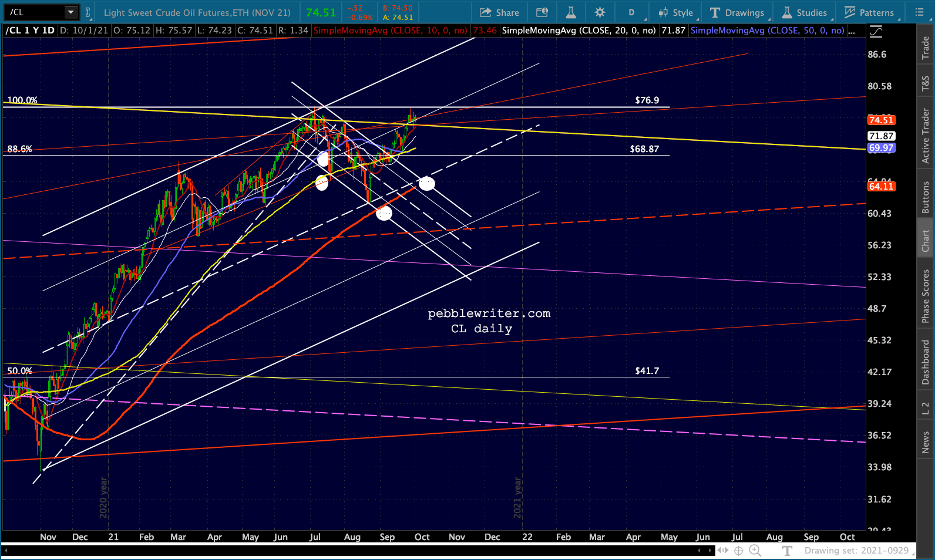This screenshot has width=935, height=560.
Task: Open the Style menu
Action: click(676, 12)
